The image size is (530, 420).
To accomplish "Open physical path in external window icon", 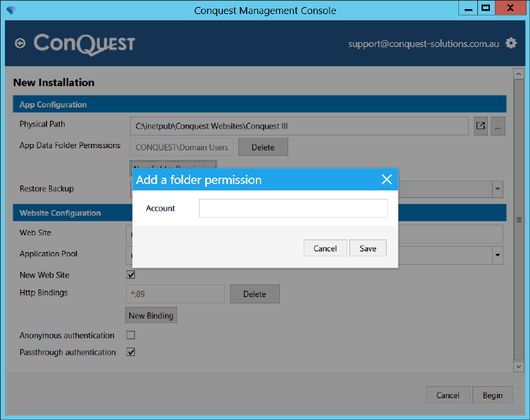I will (x=480, y=126).
